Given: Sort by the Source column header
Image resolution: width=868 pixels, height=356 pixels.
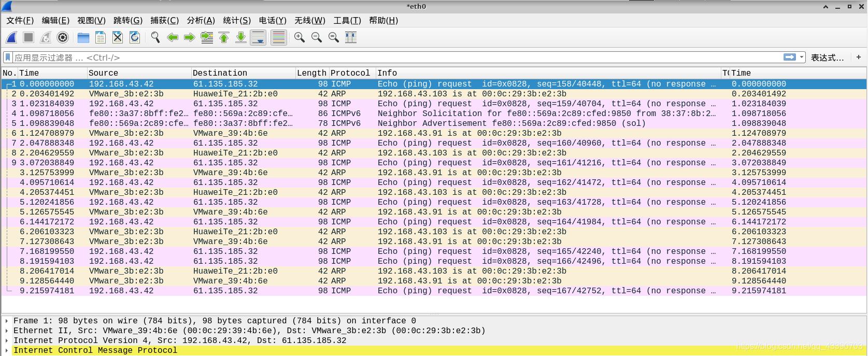Looking at the screenshot, I should coord(139,73).
